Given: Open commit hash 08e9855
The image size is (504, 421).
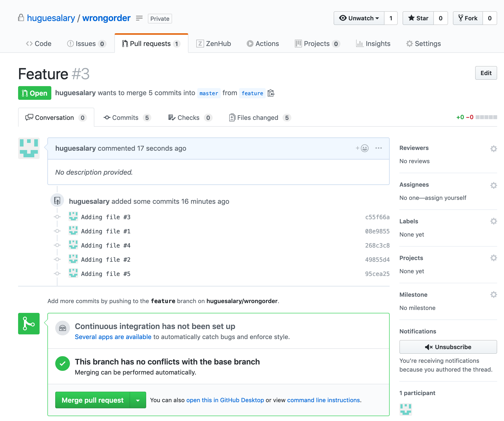Looking at the screenshot, I should pyautogui.click(x=377, y=231).
